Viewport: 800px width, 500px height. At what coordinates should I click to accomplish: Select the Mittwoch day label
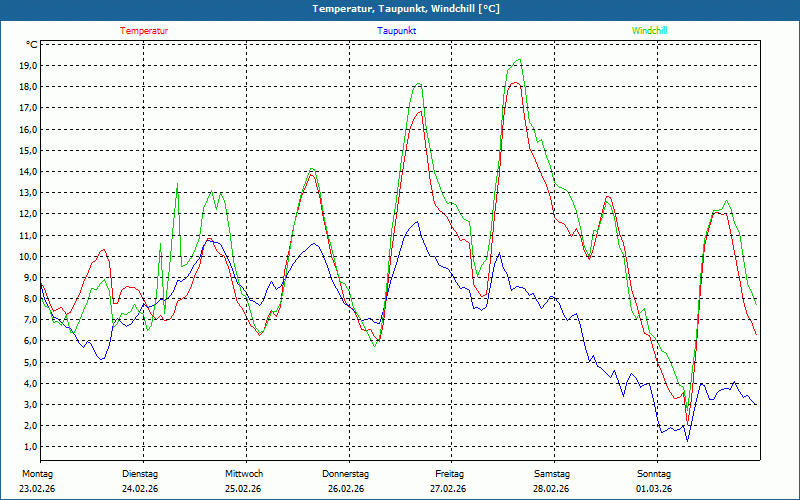pos(244,473)
